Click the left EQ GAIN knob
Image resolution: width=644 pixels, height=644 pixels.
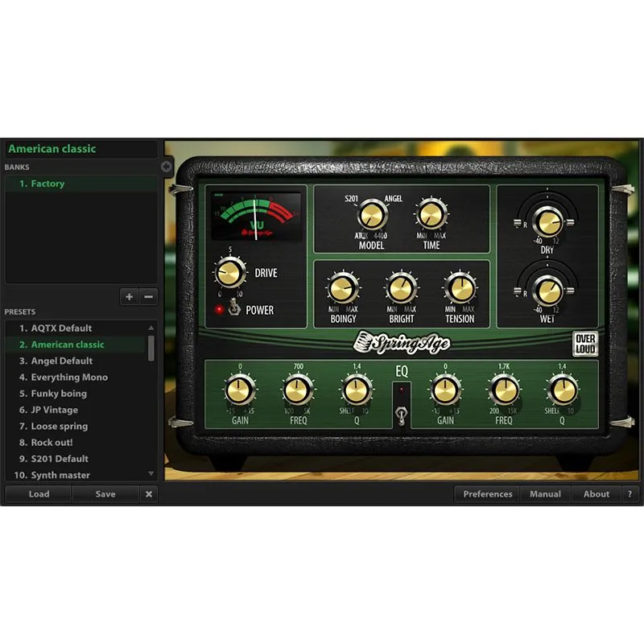point(240,390)
